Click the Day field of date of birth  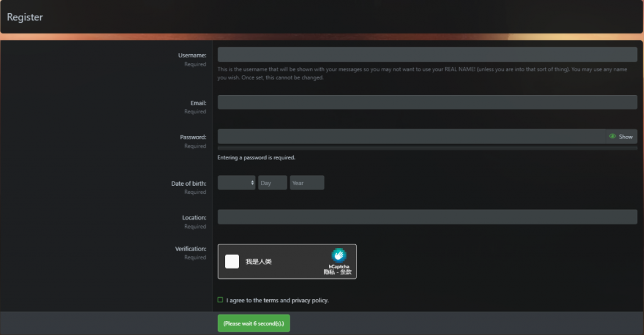273,183
